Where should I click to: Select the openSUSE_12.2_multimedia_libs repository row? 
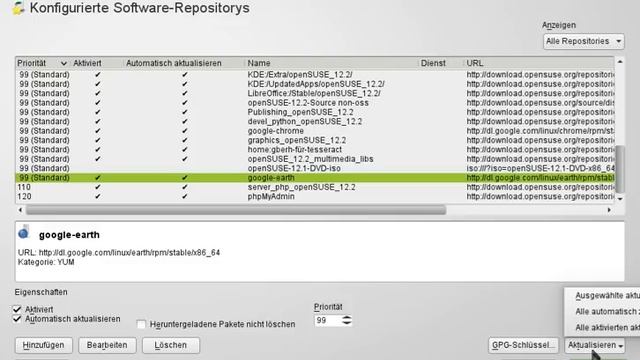pyautogui.click(x=315, y=159)
